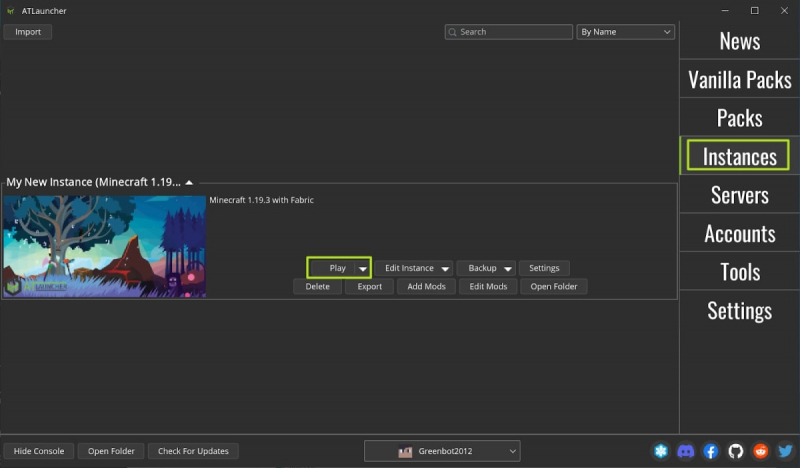Click the ATLauncher logo in title bar
The width and height of the screenshot is (800, 468).
pyautogui.click(x=10, y=10)
